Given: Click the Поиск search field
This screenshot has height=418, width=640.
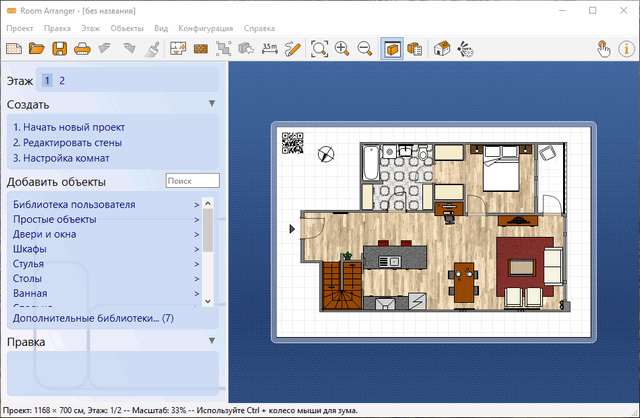Looking at the screenshot, I should pyautogui.click(x=192, y=181).
